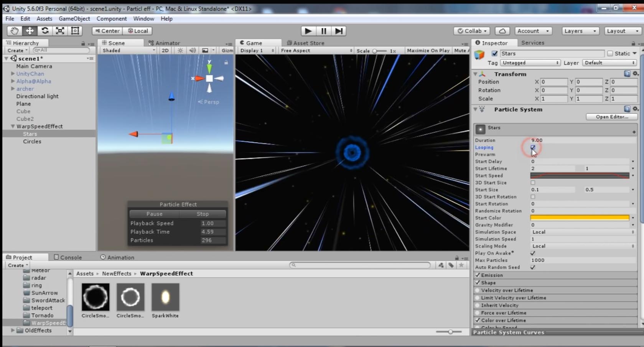Click search by label icon
The width and height of the screenshot is (644, 347).
pyautogui.click(x=451, y=265)
